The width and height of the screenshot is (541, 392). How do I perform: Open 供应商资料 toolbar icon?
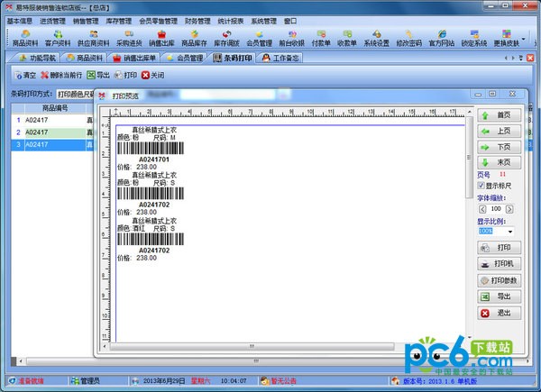[93, 38]
